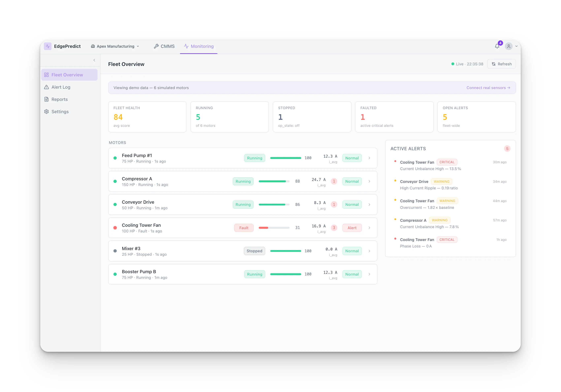The image size is (561, 392).
Task: Expand Mixer #3 row chevron
Action: (x=369, y=251)
